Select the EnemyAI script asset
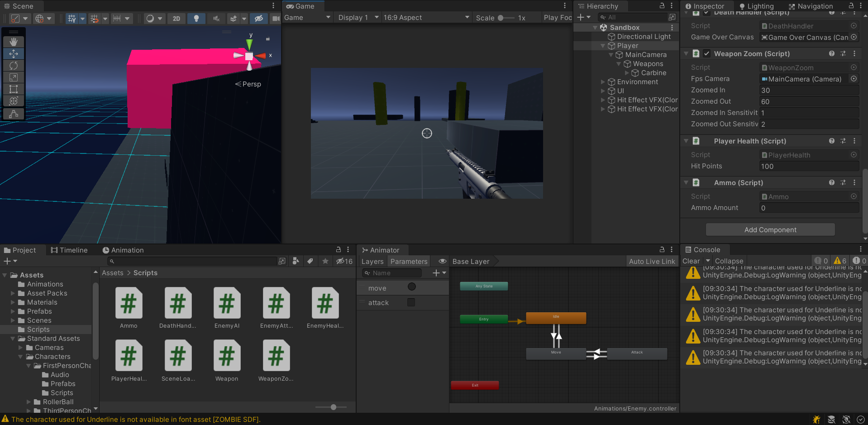868x425 pixels. pos(227,308)
